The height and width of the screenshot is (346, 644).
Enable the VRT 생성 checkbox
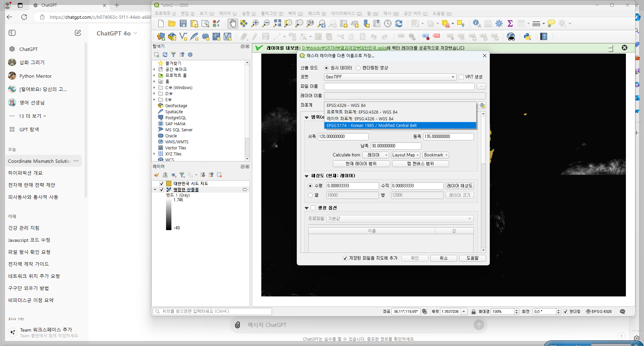coord(461,77)
